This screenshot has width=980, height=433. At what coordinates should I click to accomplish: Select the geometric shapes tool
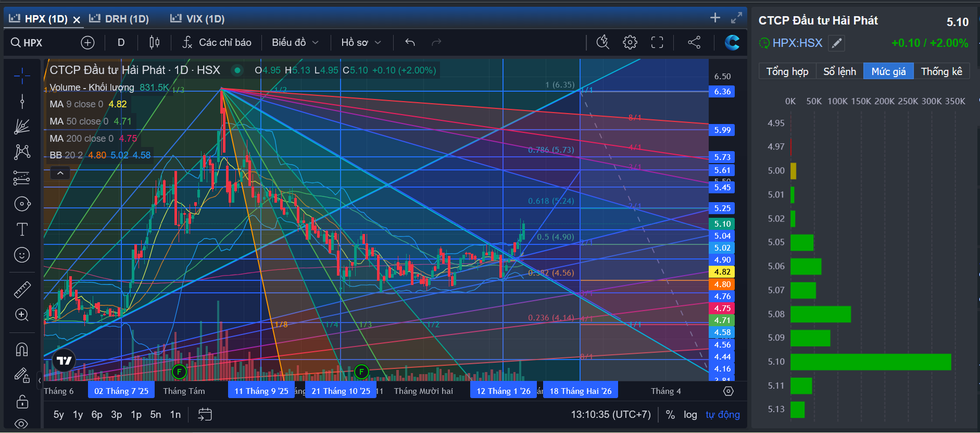tap(22, 204)
